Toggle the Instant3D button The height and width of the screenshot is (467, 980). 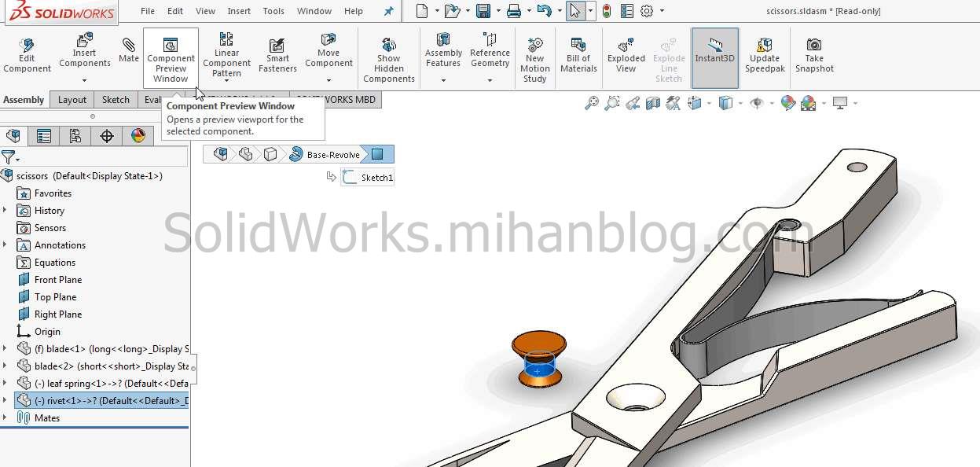pyautogui.click(x=714, y=58)
